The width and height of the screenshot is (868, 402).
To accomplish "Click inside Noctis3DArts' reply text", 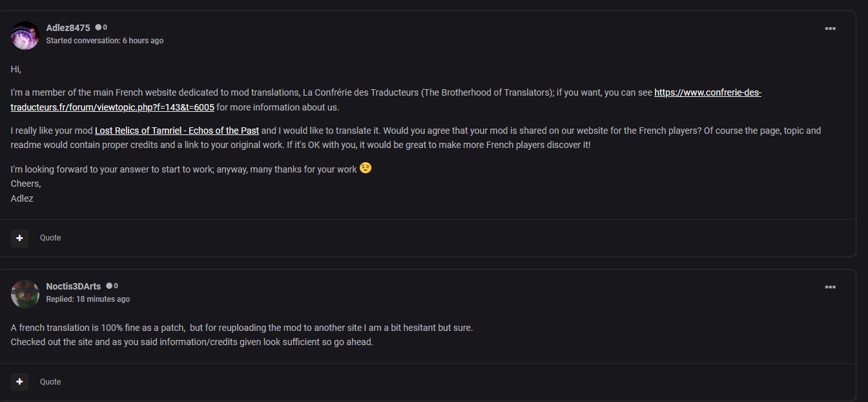I will pyautogui.click(x=242, y=335).
